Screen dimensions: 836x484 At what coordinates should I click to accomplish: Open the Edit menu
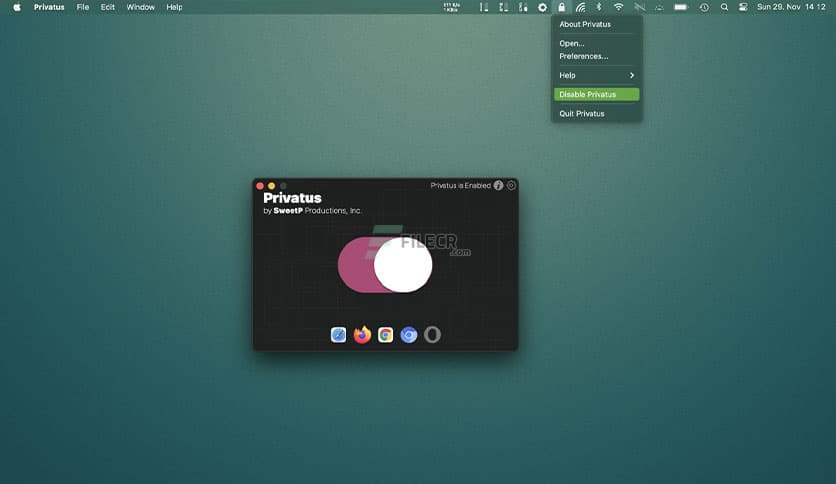tap(108, 7)
